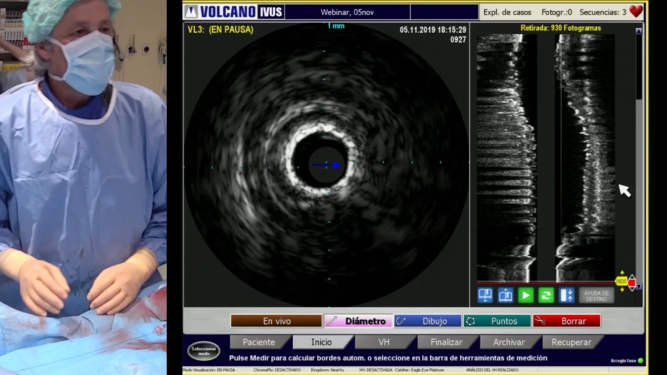Viewport: 667px width, 375px height.
Task: Click the green play button under the pullback view
Action: 525,295
